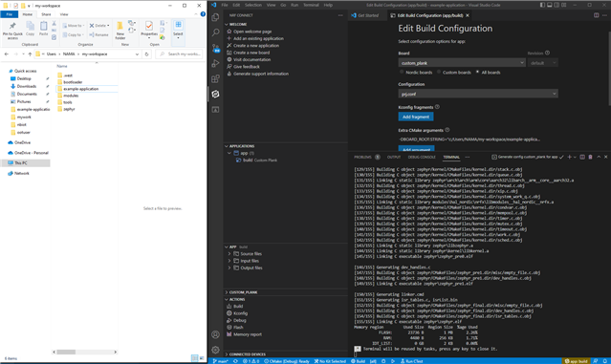The height and width of the screenshot is (364, 611).
Task: Split the terminal panel
Action: (x=582, y=157)
